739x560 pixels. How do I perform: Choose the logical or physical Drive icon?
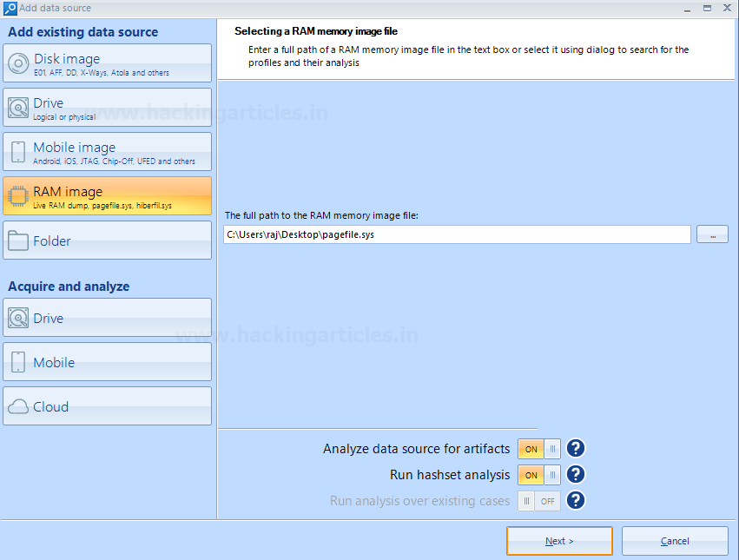(x=18, y=108)
